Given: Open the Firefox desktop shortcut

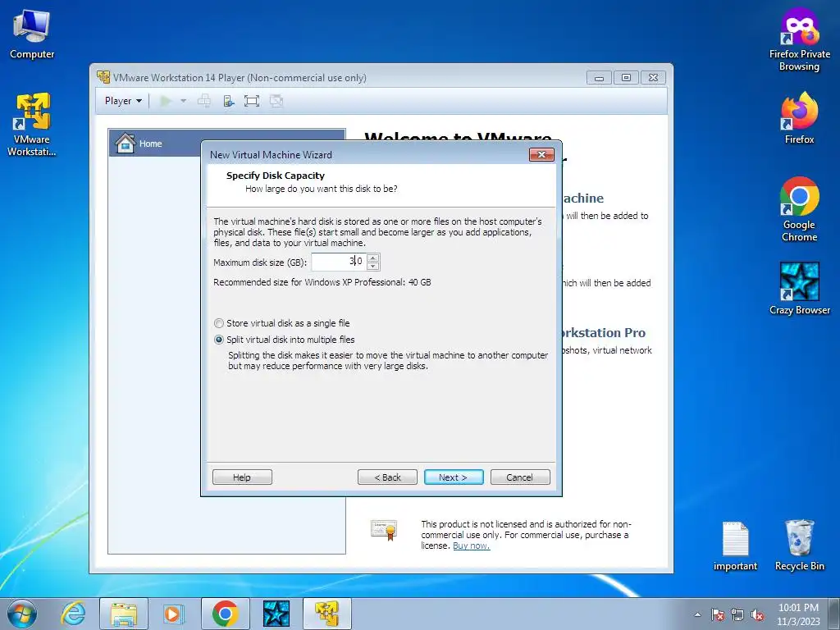Looking at the screenshot, I should click(799, 118).
